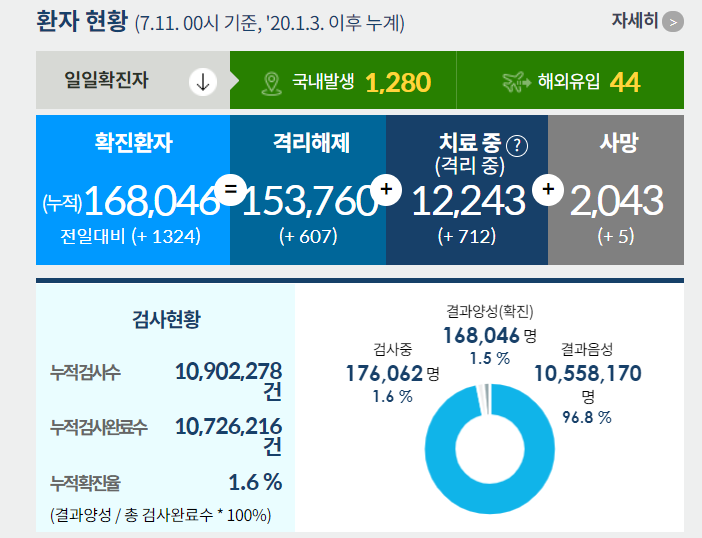Click the 해외유입 44 count
The image size is (702, 538).
(624, 82)
